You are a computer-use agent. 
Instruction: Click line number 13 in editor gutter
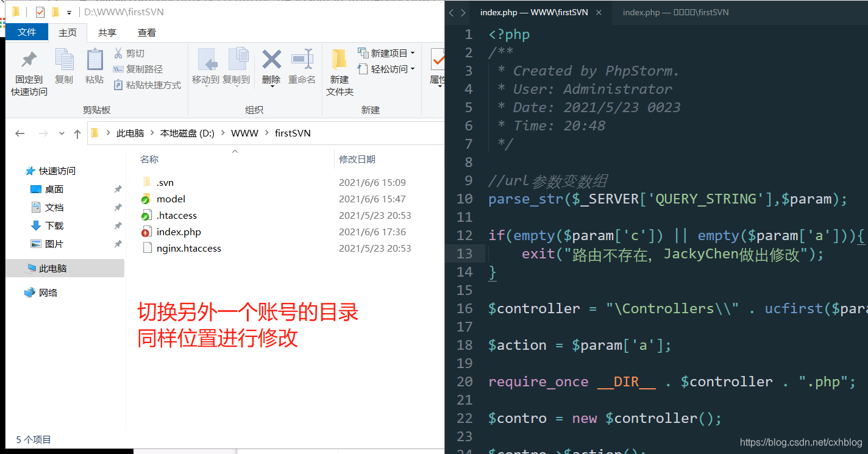pyautogui.click(x=464, y=254)
